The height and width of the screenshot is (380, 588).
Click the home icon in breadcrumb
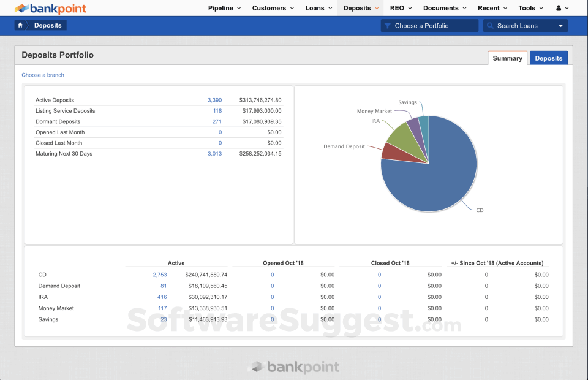click(21, 26)
